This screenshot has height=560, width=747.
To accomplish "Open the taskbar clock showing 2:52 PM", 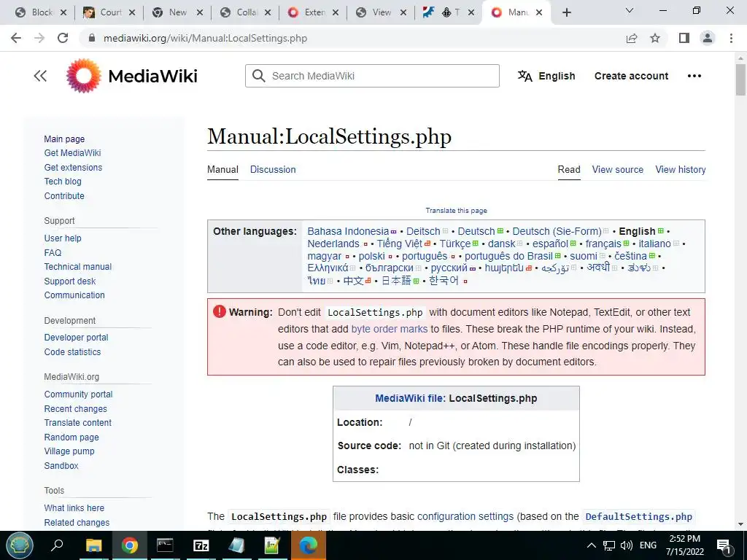I will click(684, 545).
